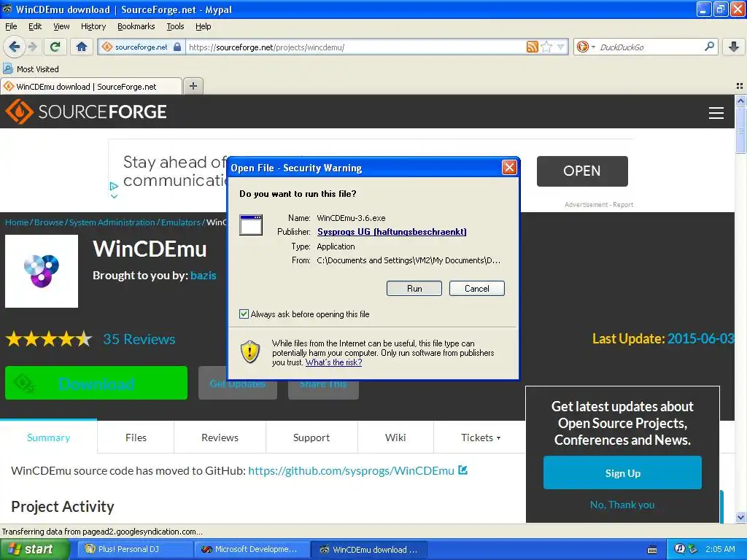
Task: Open a new tab with the plus button
Action: (x=193, y=86)
